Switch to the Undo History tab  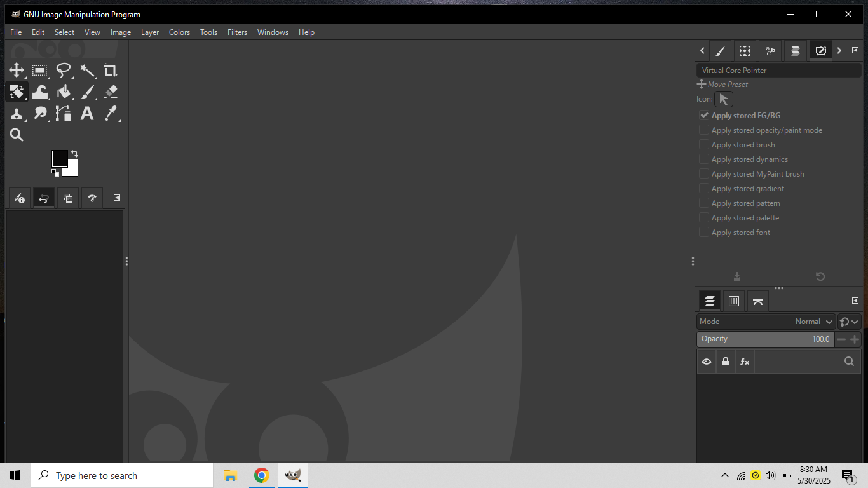click(43, 198)
